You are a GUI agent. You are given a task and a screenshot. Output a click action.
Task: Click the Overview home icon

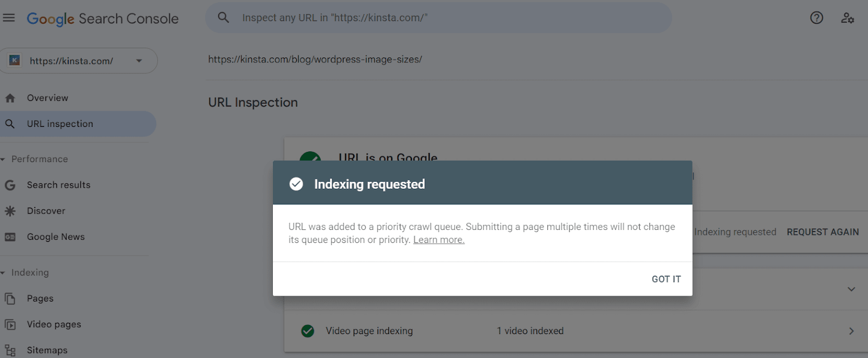(x=10, y=98)
